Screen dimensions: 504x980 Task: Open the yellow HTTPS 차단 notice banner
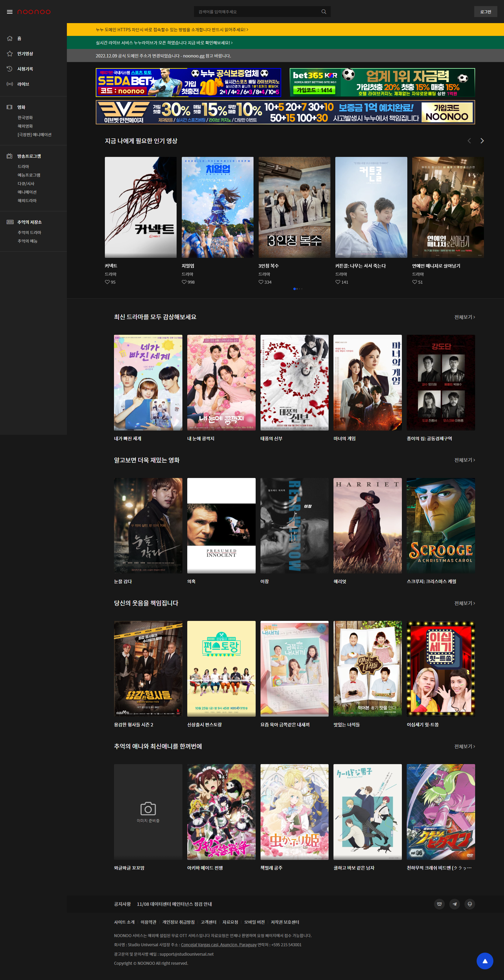pyautogui.click(x=285, y=29)
